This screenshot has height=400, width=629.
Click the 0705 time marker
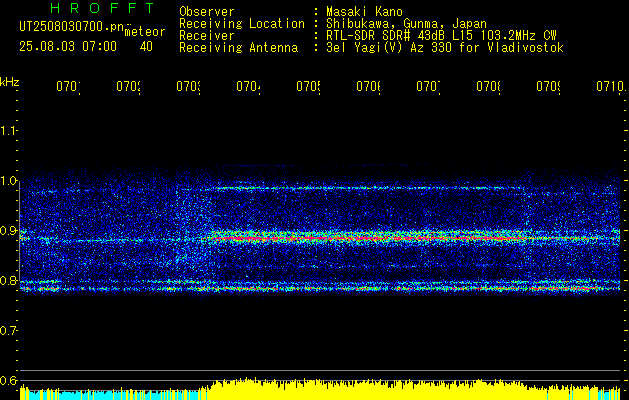308,87
